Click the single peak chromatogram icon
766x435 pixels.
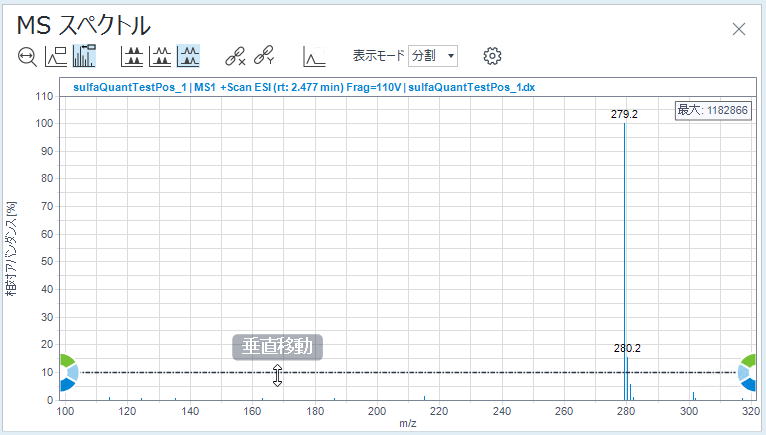314,56
